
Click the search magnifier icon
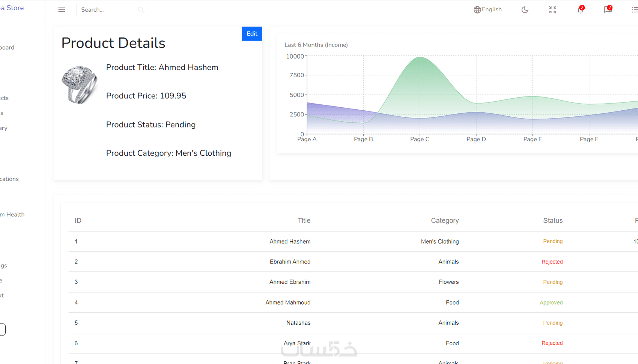tap(141, 10)
